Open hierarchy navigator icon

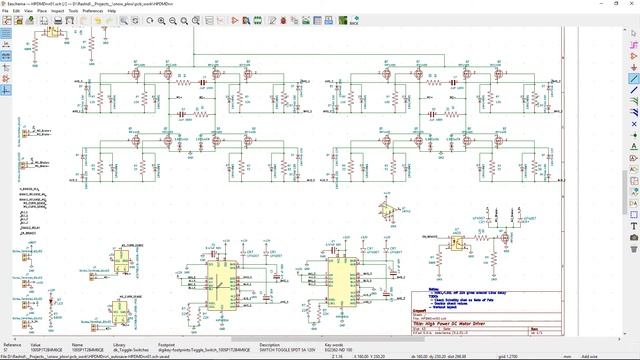pyautogui.click(x=209, y=20)
